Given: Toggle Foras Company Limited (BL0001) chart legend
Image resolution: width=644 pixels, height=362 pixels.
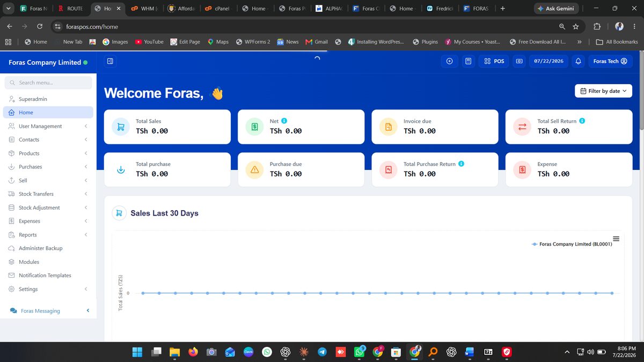Looking at the screenshot, I should point(572,244).
